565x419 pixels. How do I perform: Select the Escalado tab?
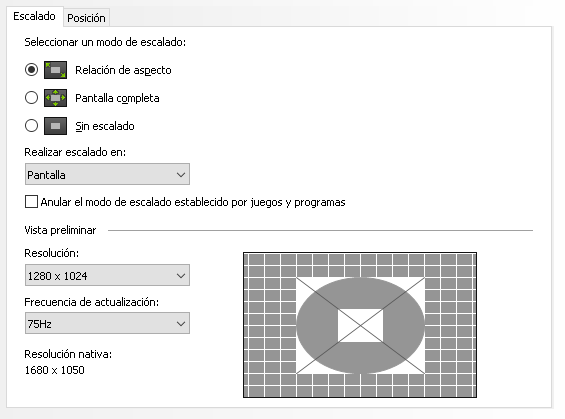pos(35,16)
